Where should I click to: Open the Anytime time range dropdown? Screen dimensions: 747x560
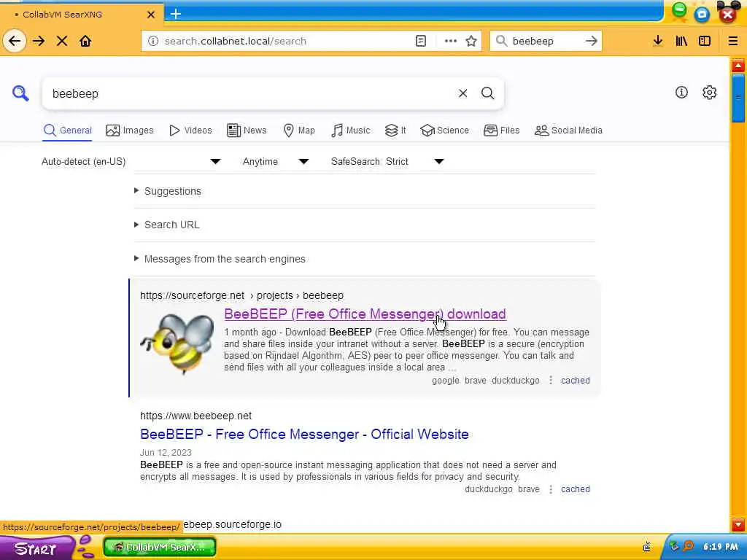tap(275, 161)
